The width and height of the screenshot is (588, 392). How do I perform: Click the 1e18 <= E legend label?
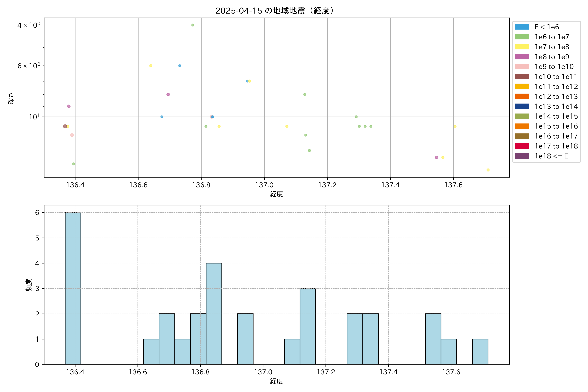coord(551,156)
